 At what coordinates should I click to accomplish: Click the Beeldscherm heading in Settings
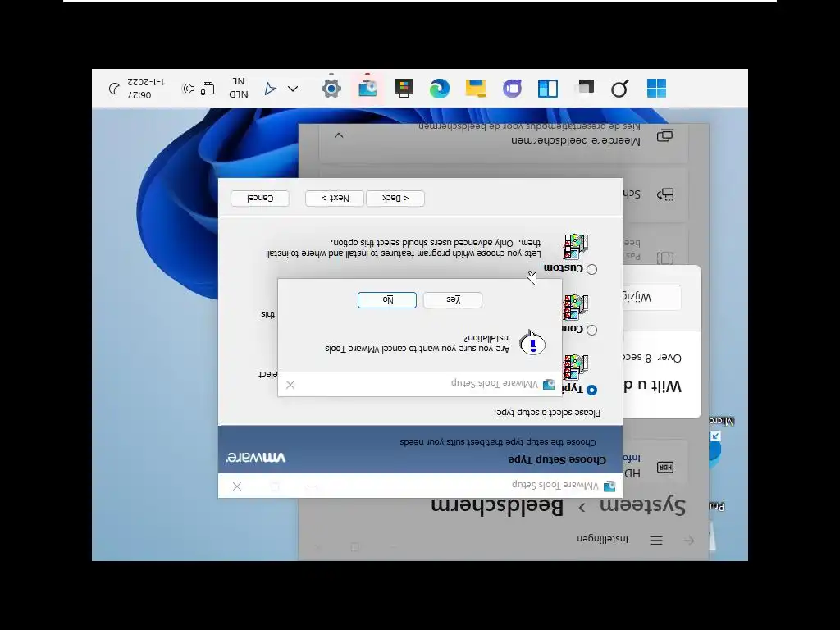click(497, 506)
